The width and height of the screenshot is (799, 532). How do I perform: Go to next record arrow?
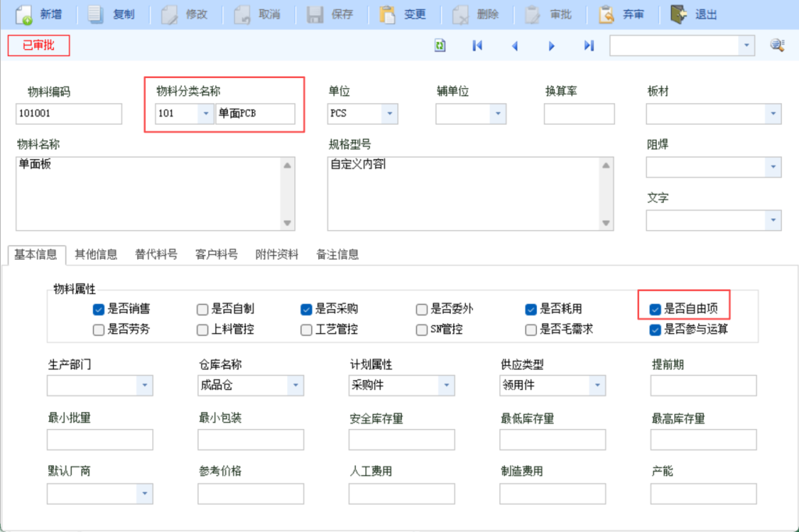tap(552, 46)
